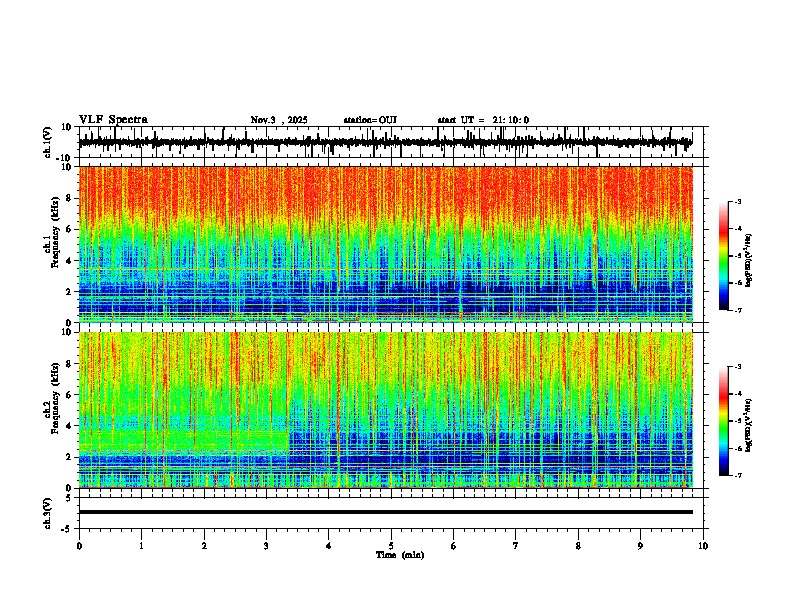Click inside the ch.2 frequency spectrogram
792x612 pixels.
tap(386, 410)
